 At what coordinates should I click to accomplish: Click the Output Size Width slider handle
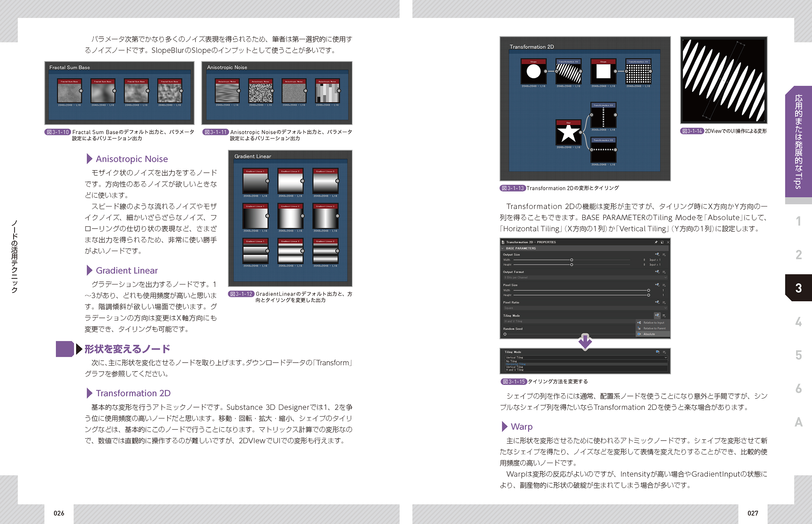pos(571,260)
